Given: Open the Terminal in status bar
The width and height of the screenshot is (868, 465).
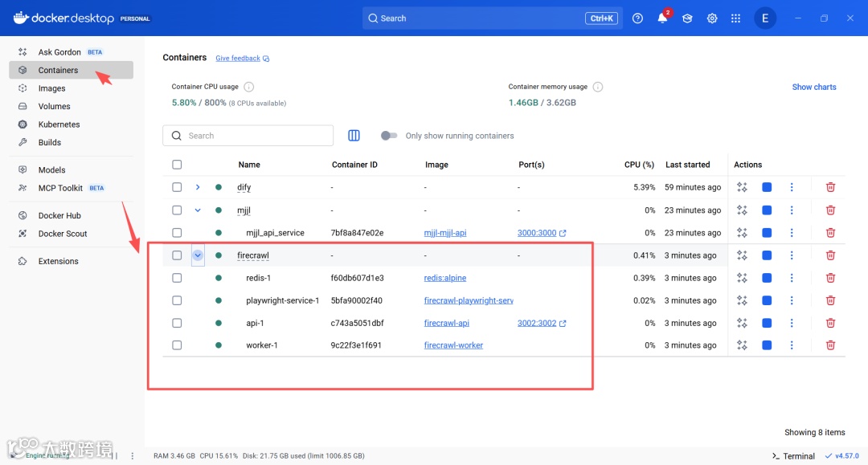Looking at the screenshot, I should point(793,456).
